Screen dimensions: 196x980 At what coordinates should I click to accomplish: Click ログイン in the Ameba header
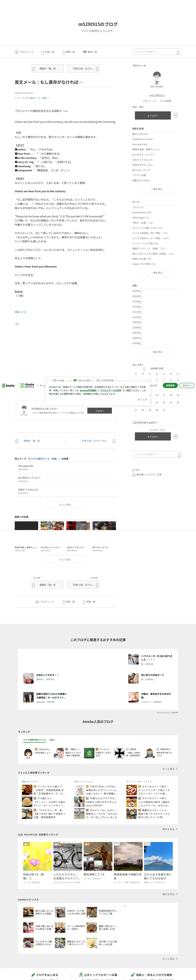pos(187,385)
